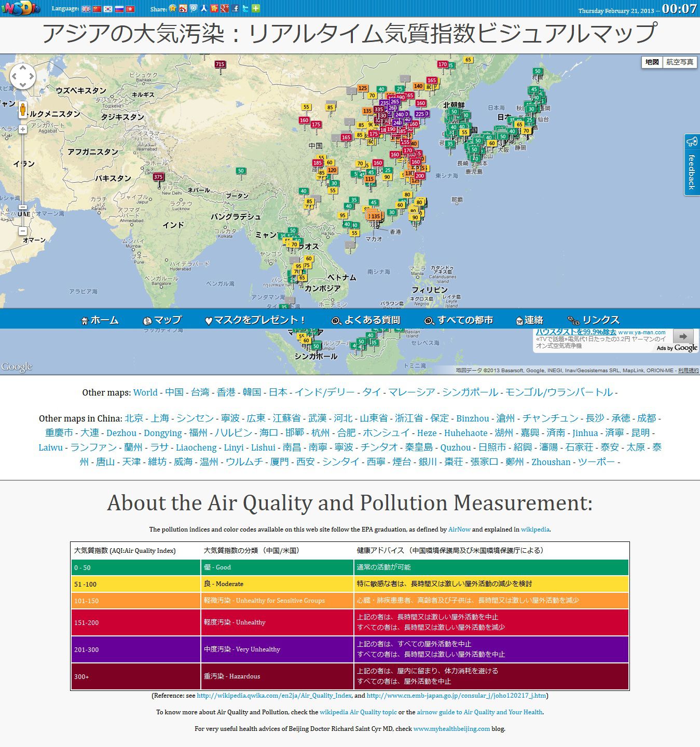Image resolution: width=700 pixels, height=747 pixels.
Task: Click the WSDI site logo
Action: [20, 9]
